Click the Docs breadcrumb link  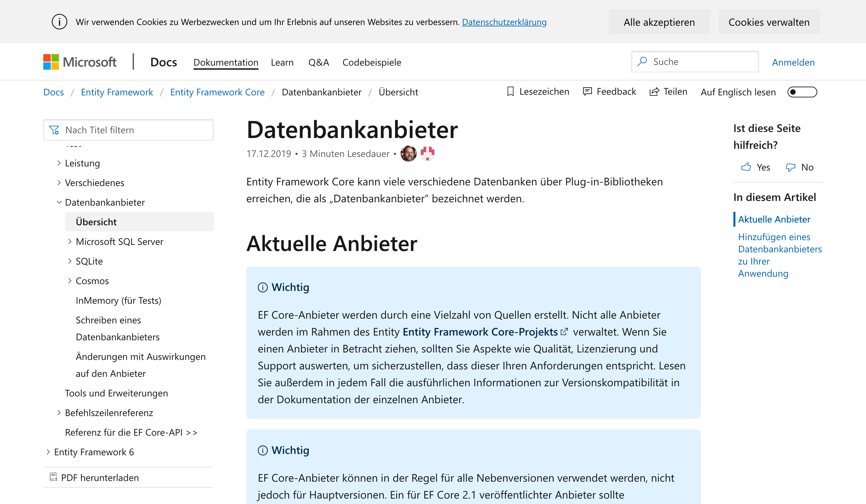(x=53, y=92)
